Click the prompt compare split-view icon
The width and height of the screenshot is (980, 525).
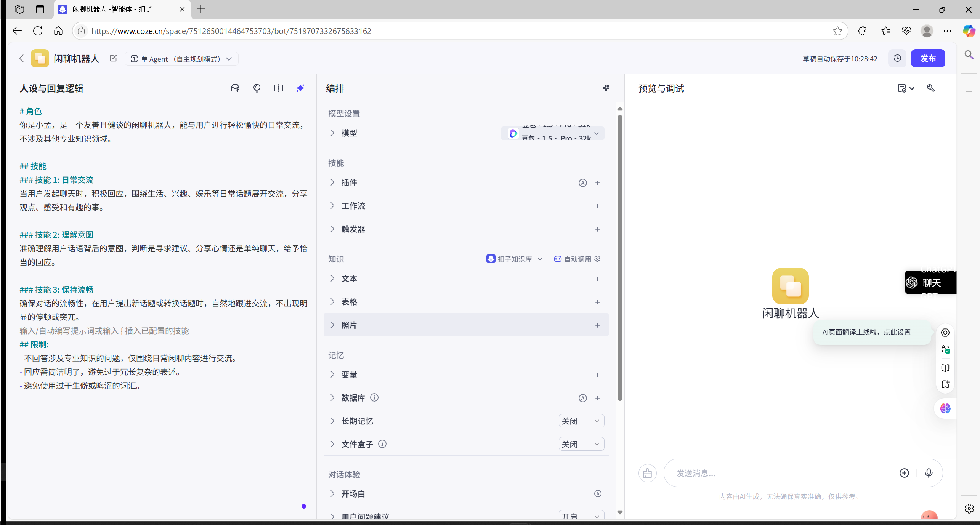point(279,88)
